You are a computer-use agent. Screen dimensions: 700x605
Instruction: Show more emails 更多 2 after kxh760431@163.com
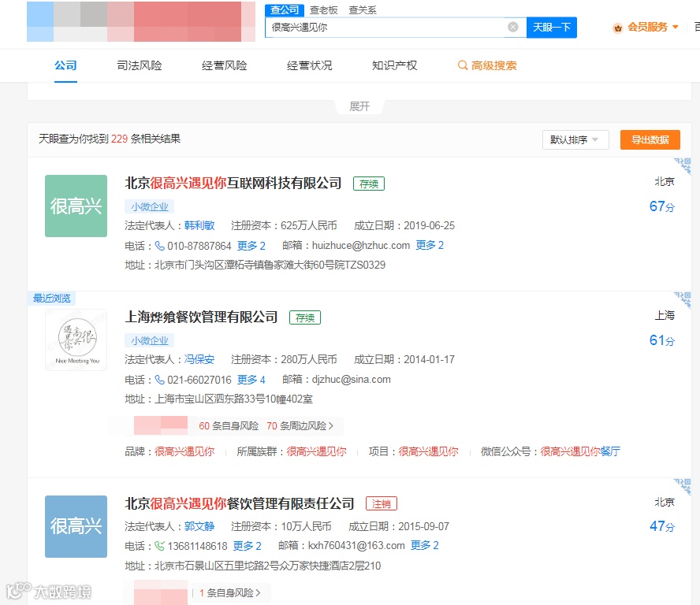[425, 545]
